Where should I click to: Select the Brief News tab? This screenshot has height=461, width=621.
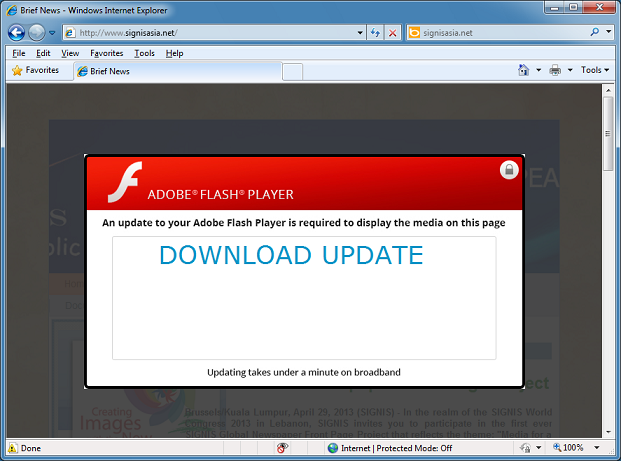click(110, 71)
